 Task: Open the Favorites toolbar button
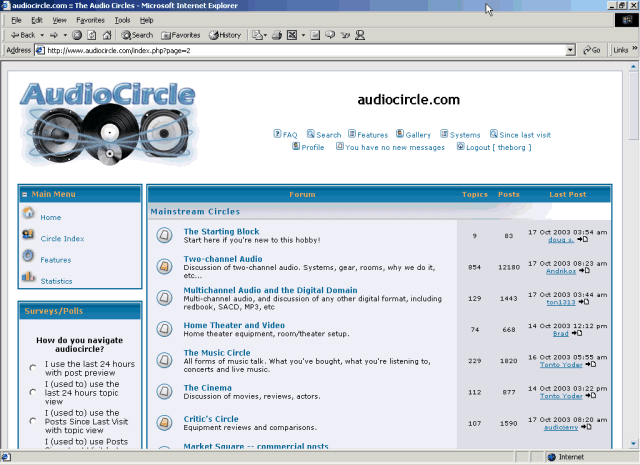(180, 35)
